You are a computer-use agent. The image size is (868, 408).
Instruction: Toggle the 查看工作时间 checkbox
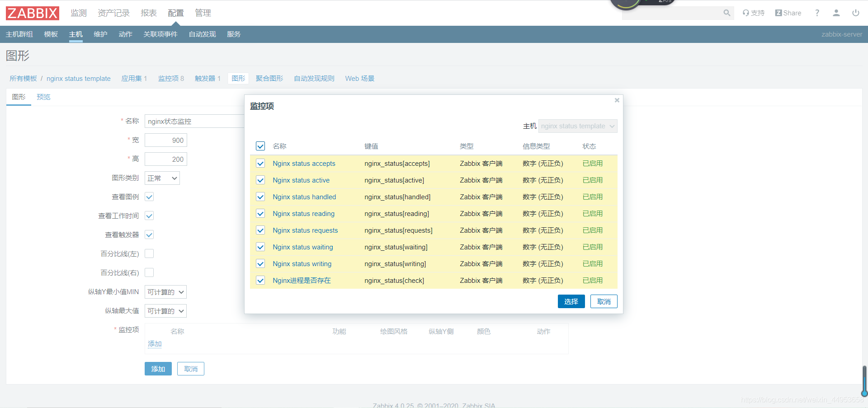pos(149,216)
